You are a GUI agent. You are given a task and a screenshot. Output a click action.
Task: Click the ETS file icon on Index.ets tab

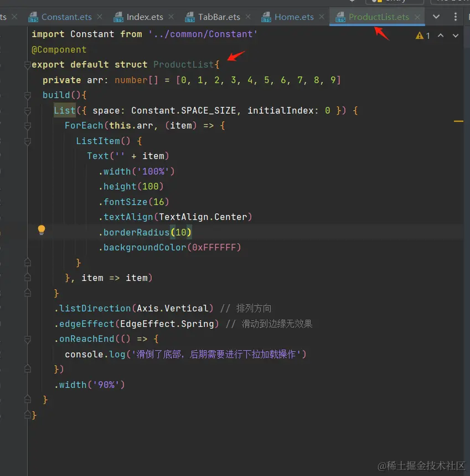pos(118,17)
